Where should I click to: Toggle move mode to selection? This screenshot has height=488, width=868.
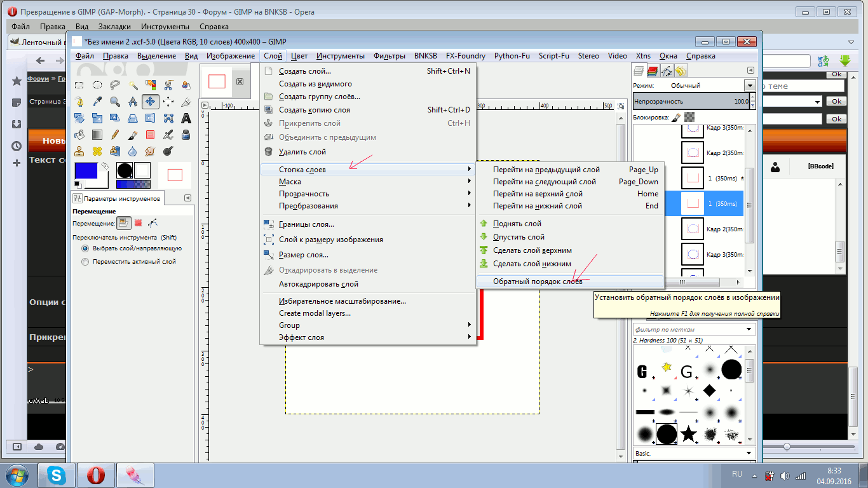138,223
